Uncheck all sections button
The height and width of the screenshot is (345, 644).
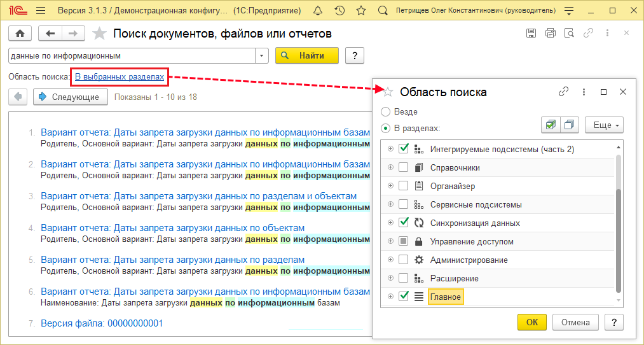coord(569,125)
